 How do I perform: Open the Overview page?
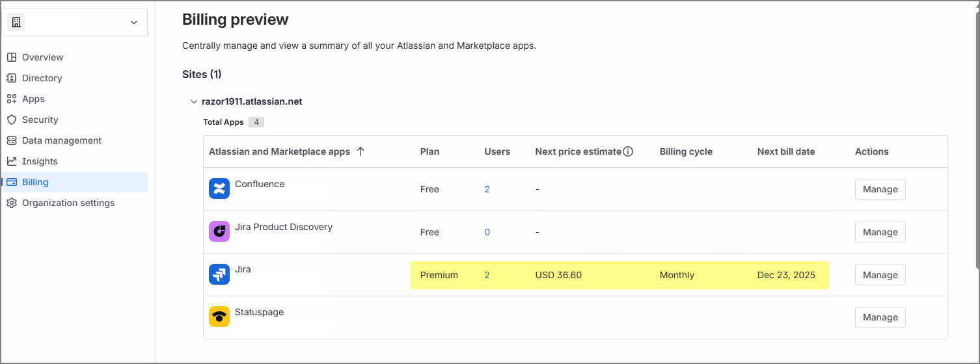tap(42, 57)
